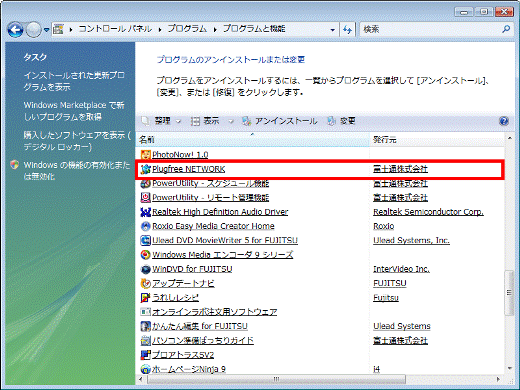Select Ulead DVD MovieWriter 5 for FUJITSU name
Screen dimensions: 520x390
coord(225,240)
